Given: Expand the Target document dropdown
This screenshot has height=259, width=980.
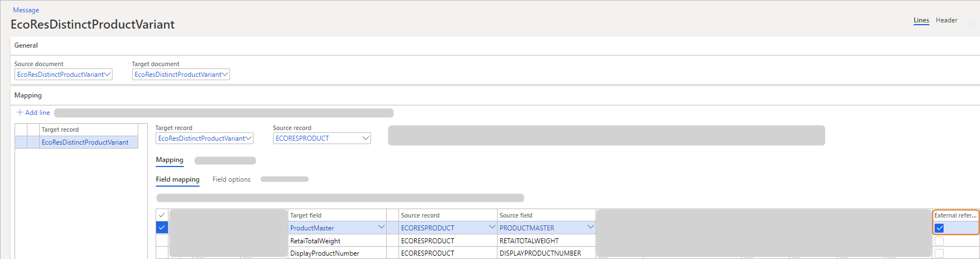Looking at the screenshot, I should coord(225,75).
